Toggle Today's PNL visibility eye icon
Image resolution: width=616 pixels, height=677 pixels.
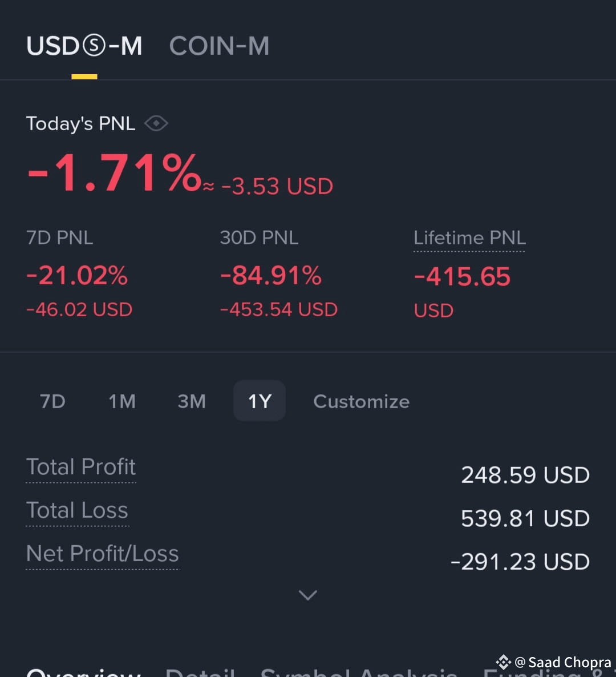(x=156, y=123)
